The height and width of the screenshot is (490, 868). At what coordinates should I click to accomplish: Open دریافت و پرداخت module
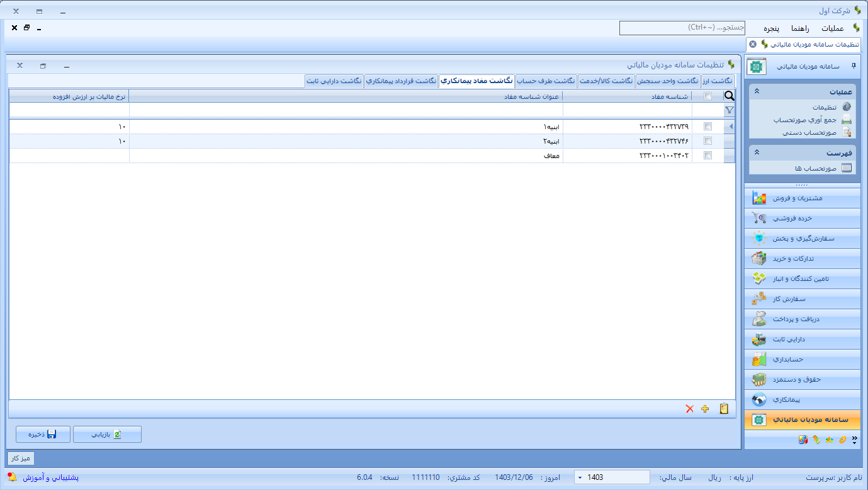[x=803, y=319]
